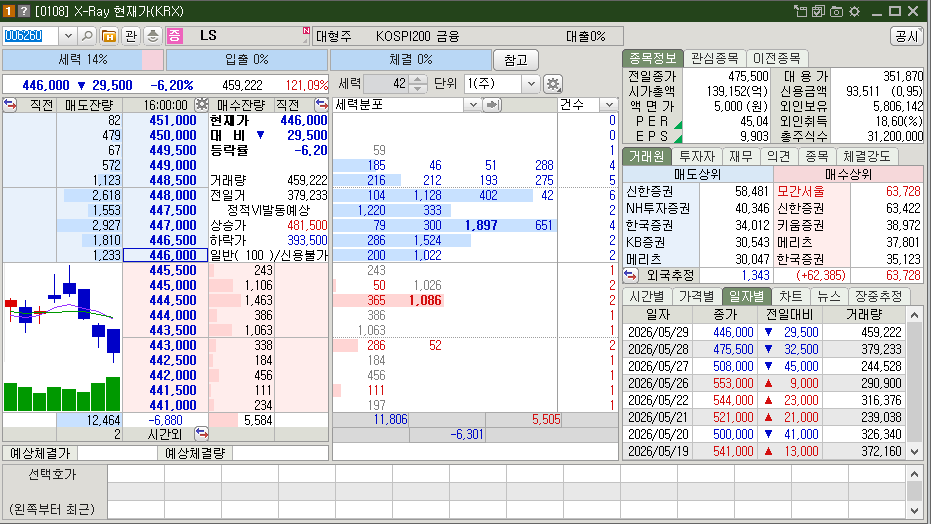Click the orange number 1 title bar icon
The height and width of the screenshot is (524, 931).
(x=9, y=11)
